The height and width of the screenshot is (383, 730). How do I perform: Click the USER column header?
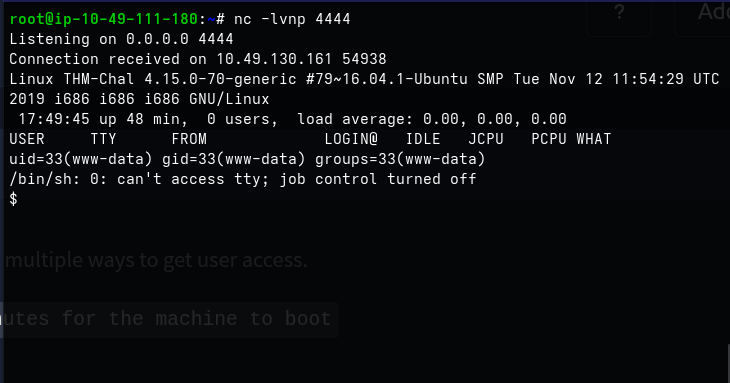(27, 139)
